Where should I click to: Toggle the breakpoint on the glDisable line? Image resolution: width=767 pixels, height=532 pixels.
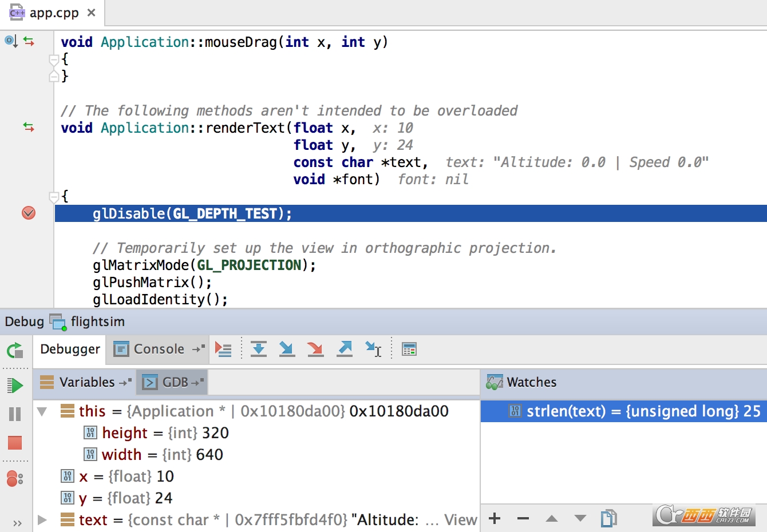[x=29, y=213]
